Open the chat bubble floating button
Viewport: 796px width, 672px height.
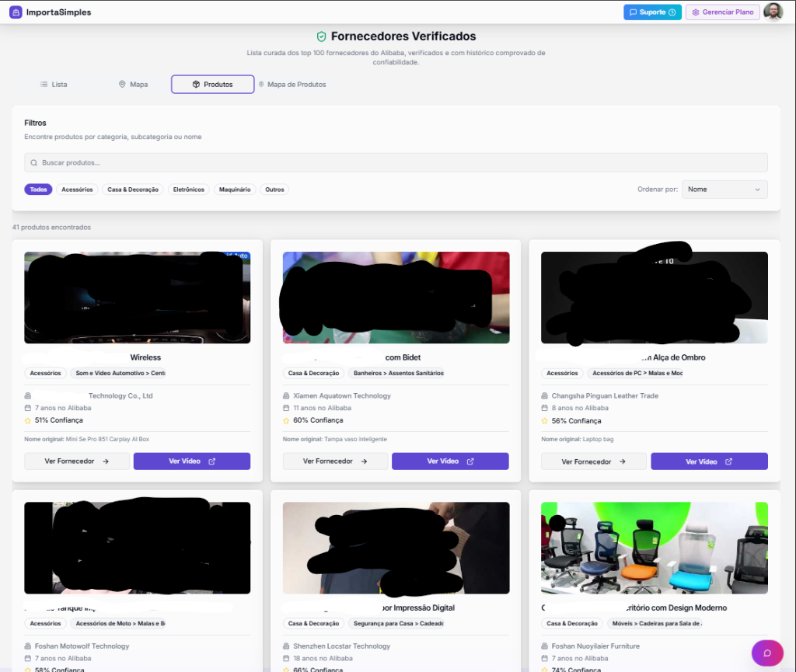coord(767,653)
